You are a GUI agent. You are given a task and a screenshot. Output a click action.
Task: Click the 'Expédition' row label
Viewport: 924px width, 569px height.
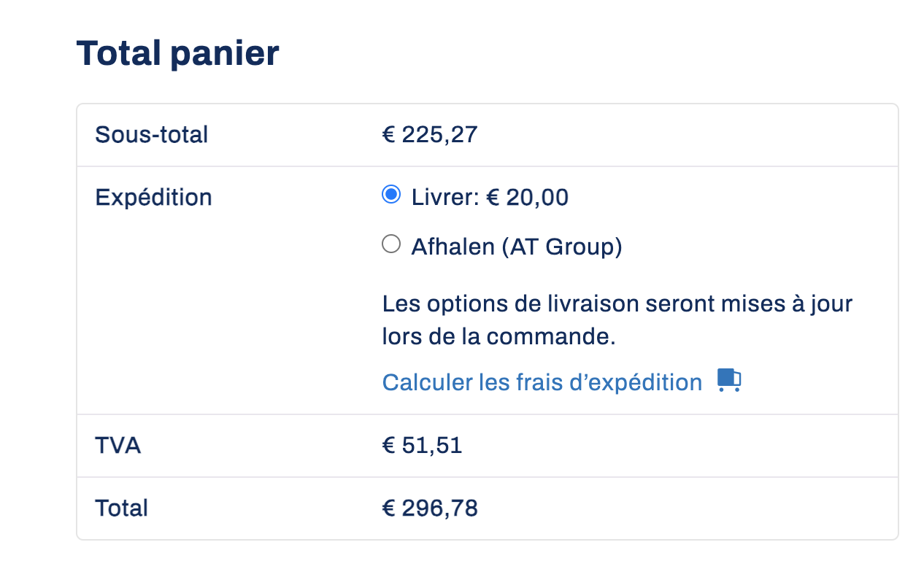(x=153, y=198)
